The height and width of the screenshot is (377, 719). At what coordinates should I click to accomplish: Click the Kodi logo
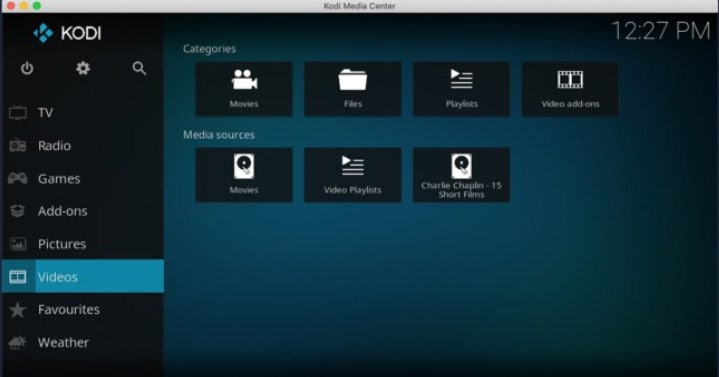click(x=67, y=33)
